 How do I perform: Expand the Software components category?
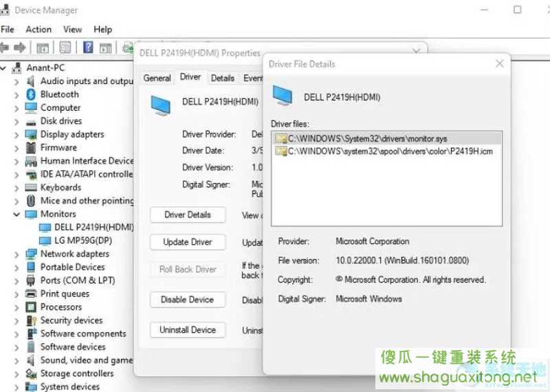(16, 334)
